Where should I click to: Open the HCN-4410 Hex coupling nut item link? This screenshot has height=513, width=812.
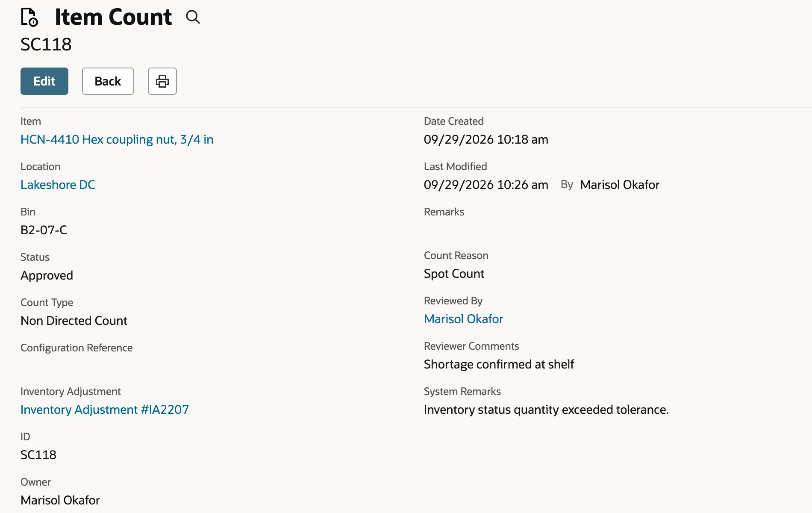(117, 139)
